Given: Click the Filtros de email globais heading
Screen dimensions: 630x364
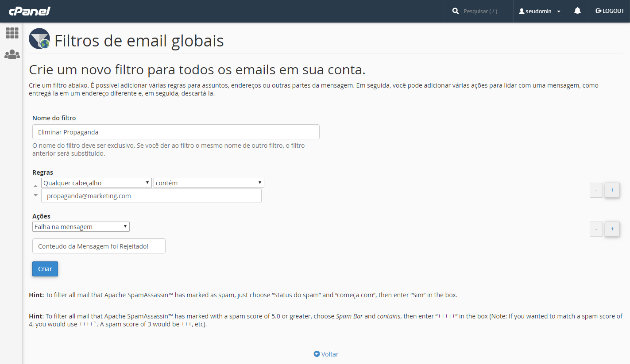Looking at the screenshot, I should click(x=139, y=41).
